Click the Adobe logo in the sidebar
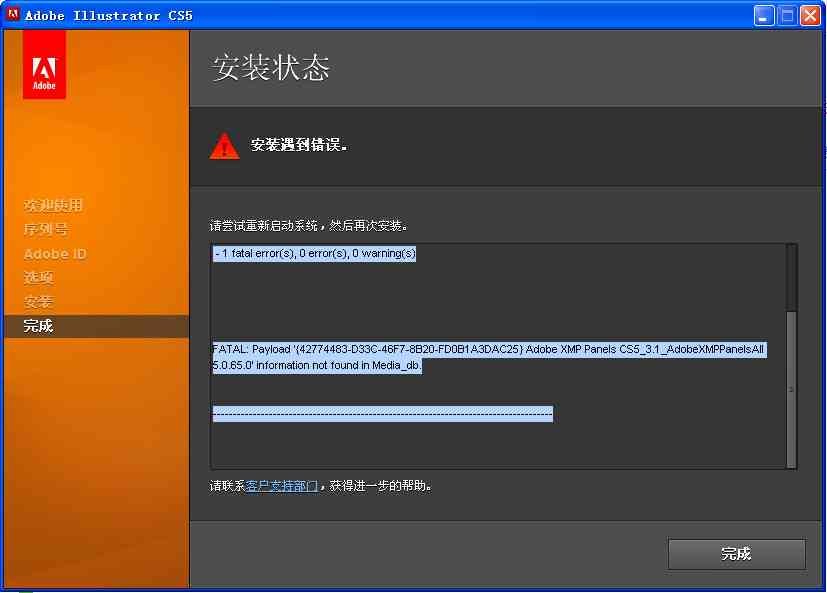This screenshot has height=593, width=827. click(x=44, y=64)
